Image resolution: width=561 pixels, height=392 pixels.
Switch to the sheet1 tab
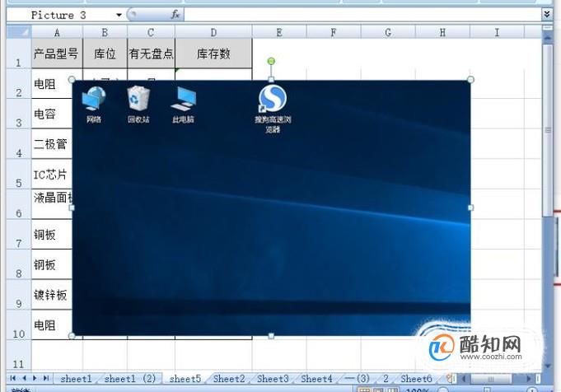tap(77, 379)
